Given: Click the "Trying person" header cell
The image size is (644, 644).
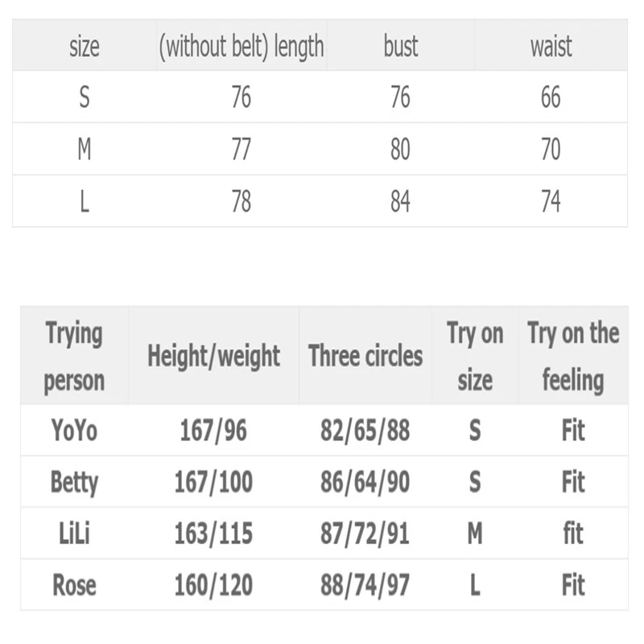Looking at the screenshot, I should 74,356.
